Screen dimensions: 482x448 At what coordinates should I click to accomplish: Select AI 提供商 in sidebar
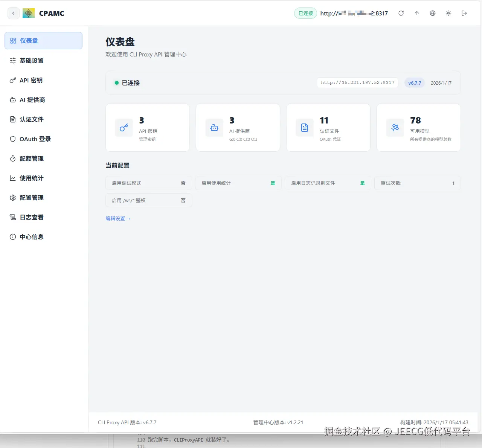[x=43, y=100]
